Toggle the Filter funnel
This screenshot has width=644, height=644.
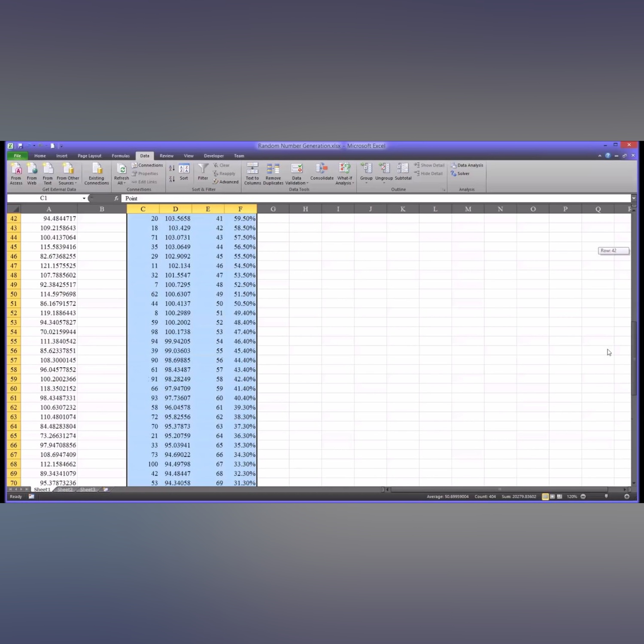[x=203, y=172]
